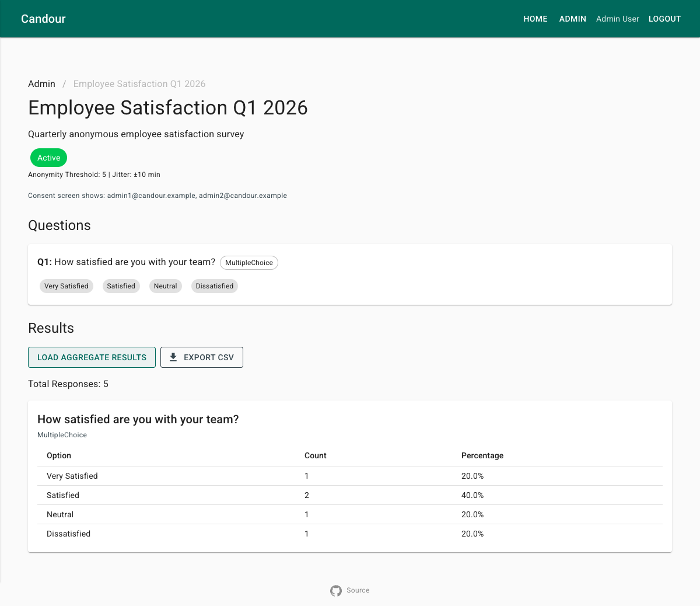Load aggregate results for the survey
The image size is (700, 606).
(x=92, y=357)
